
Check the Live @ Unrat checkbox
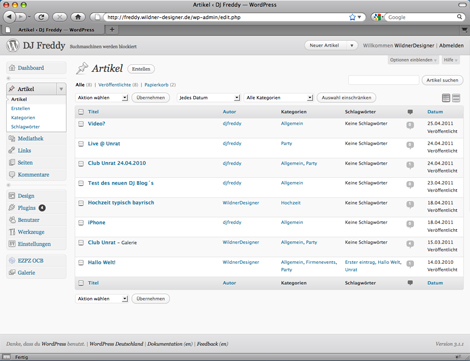click(81, 144)
